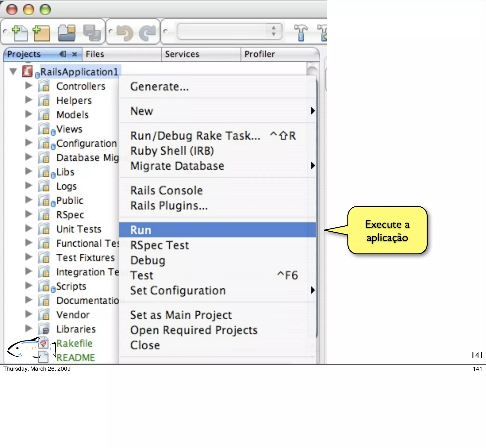The height and width of the screenshot is (448, 486).
Task: Expand the Controllers folder node
Action: (29, 86)
